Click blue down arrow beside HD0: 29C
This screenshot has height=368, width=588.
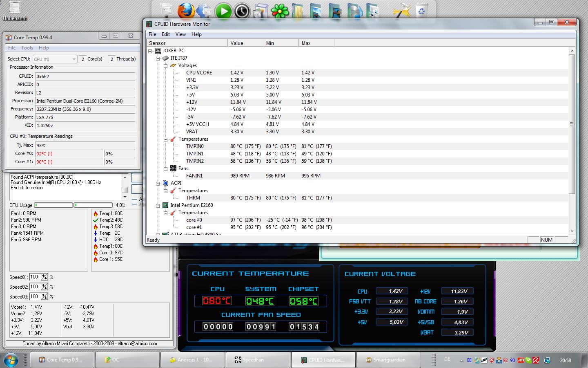[96, 240]
